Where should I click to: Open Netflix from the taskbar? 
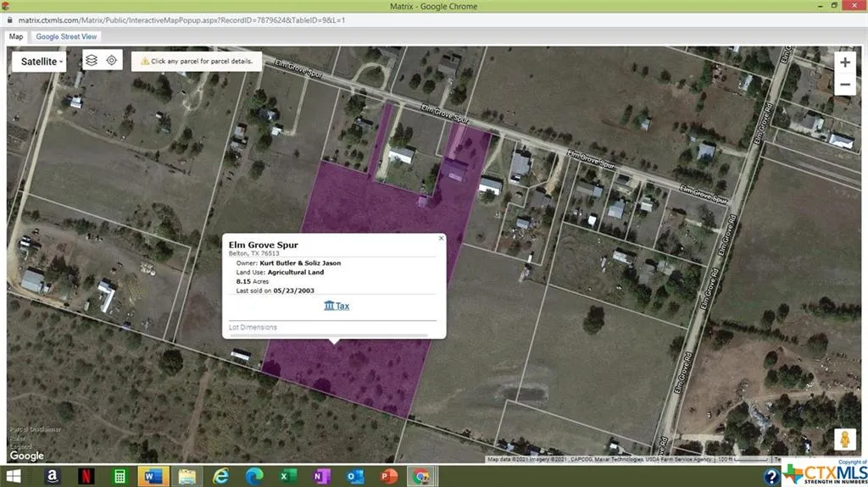pyautogui.click(x=86, y=476)
